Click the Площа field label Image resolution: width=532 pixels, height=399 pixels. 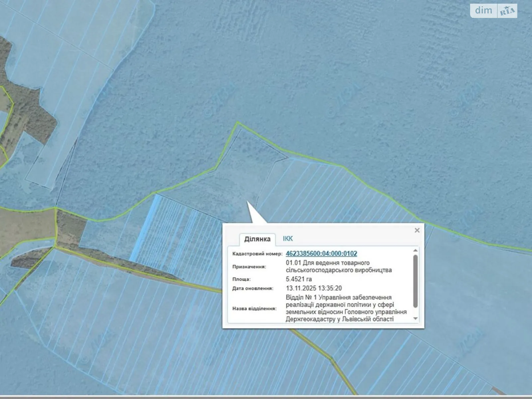pyautogui.click(x=241, y=279)
